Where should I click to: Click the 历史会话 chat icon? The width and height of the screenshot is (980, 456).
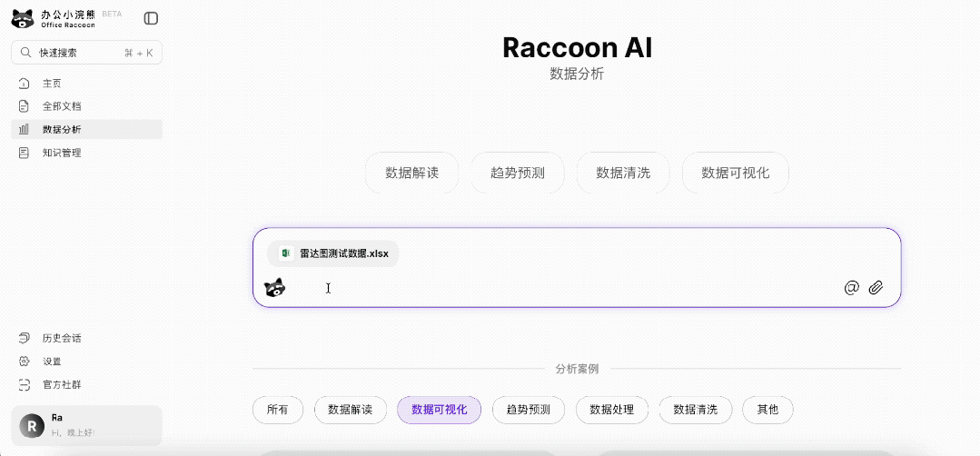24,338
